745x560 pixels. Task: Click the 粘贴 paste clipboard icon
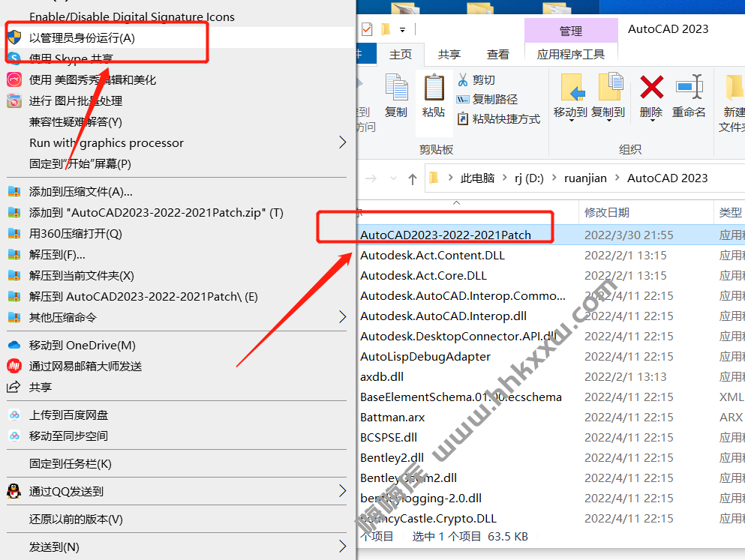click(434, 88)
